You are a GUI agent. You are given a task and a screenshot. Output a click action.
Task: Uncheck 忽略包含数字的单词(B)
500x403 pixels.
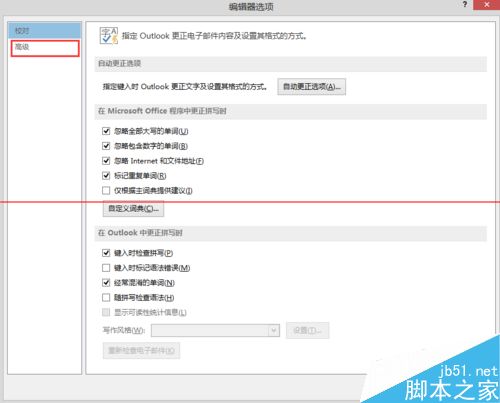click(x=106, y=146)
